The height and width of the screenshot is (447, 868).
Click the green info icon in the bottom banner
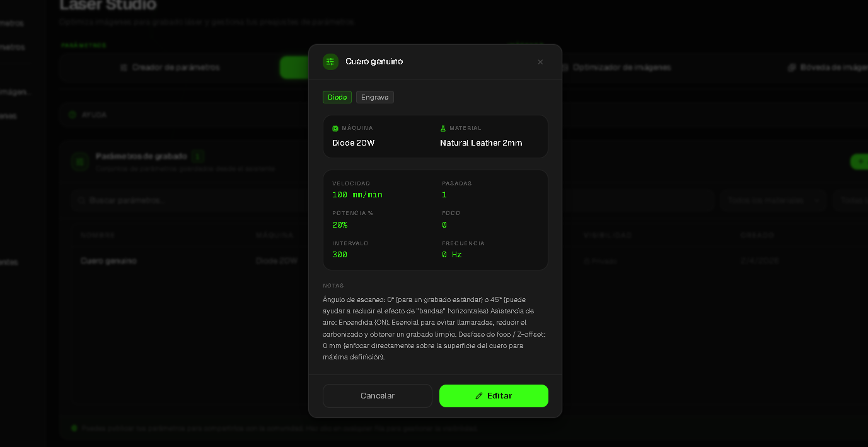(74, 428)
